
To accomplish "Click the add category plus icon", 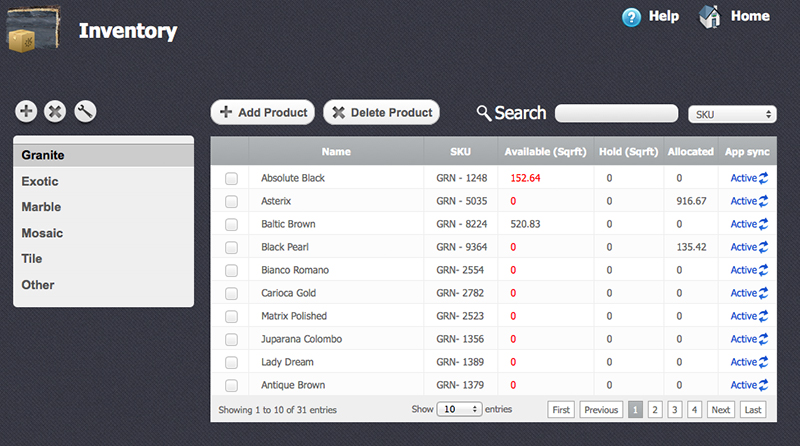I will pyautogui.click(x=26, y=112).
